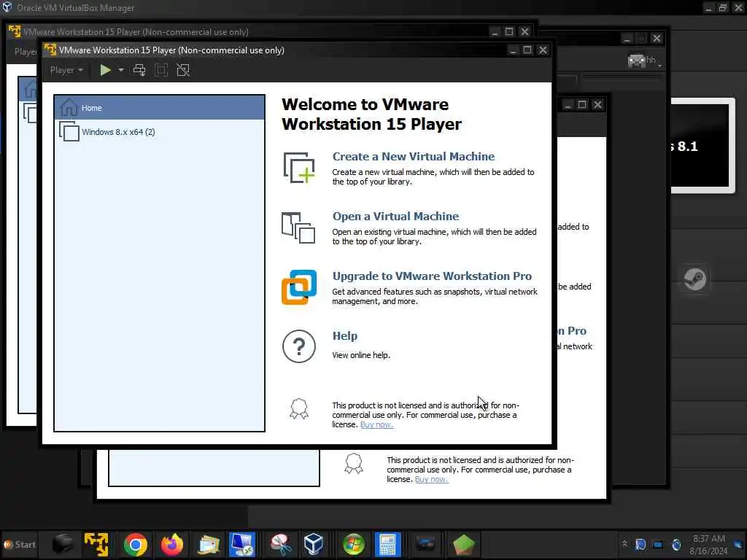Click Player menu in the back VMware window
This screenshot has width=747, height=560.
[25, 52]
